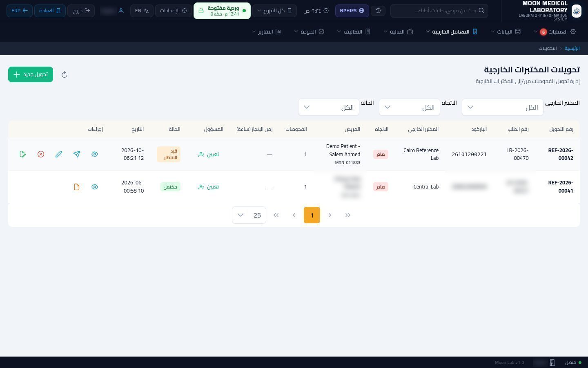
Task: Assign responsible تعيين for REF-2026-00042
Action: coord(209,154)
